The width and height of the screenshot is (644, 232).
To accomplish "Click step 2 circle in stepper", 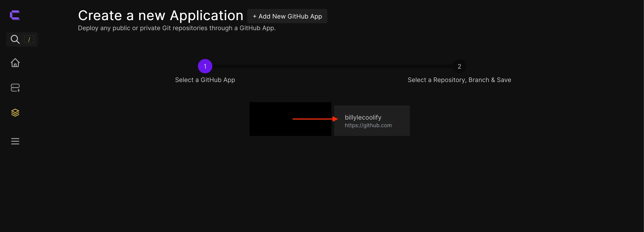I will click(459, 66).
